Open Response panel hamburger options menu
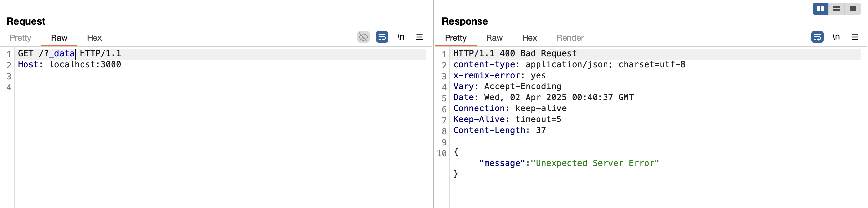This screenshot has height=208, width=868. (854, 37)
